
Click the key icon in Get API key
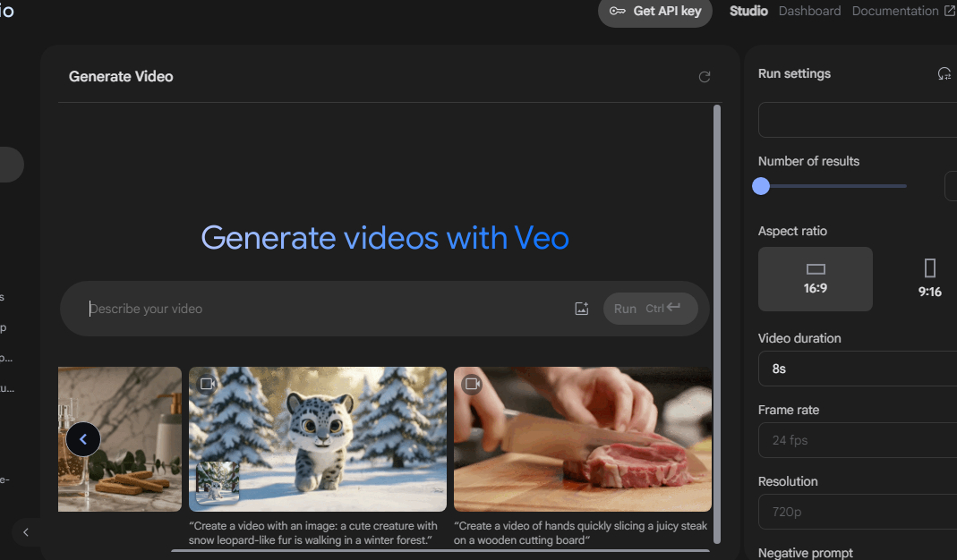point(617,11)
